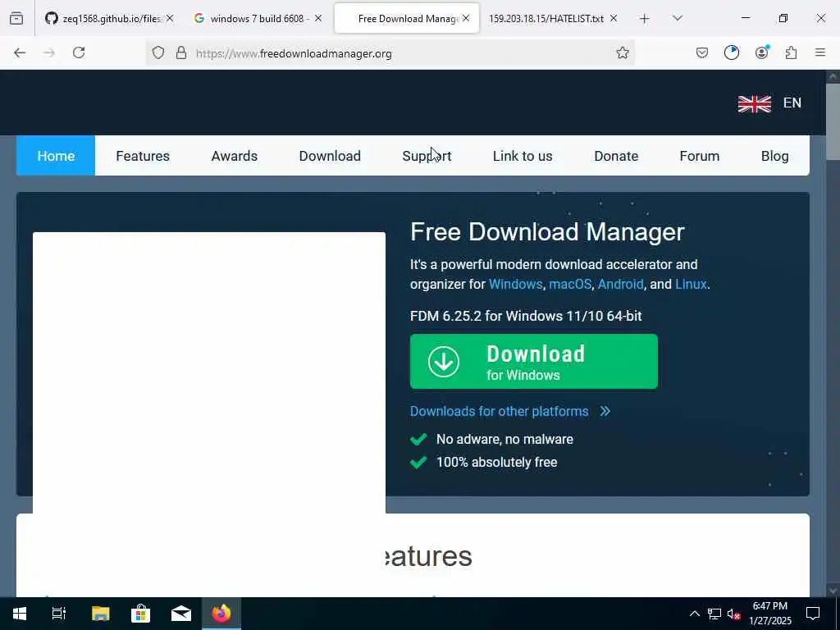Close the Free Download Manager tab
Screen dimensions: 840x630
click(x=466, y=18)
